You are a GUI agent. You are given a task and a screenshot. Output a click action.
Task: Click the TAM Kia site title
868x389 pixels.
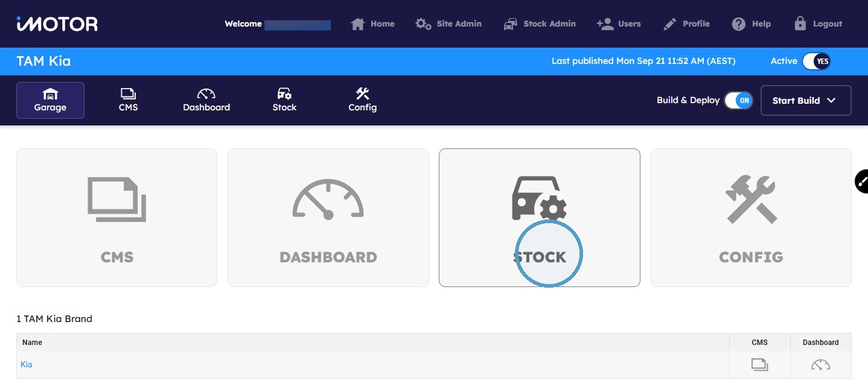pyautogui.click(x=43, y=61)
